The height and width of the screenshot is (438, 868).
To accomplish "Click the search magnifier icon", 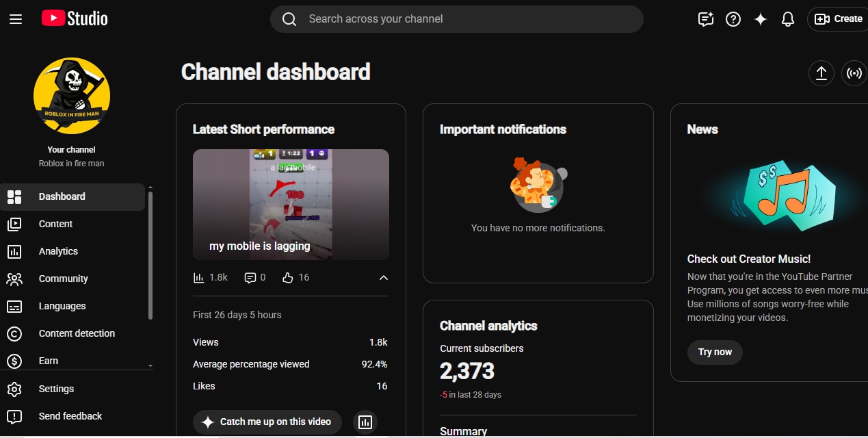I will click(x=289, y=19).
